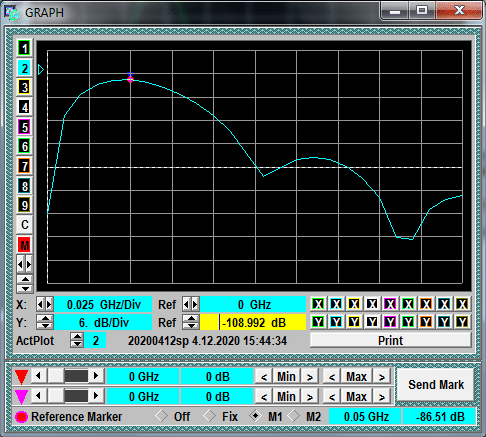Click the red triangle marker icon

click(x=21, y=377)
